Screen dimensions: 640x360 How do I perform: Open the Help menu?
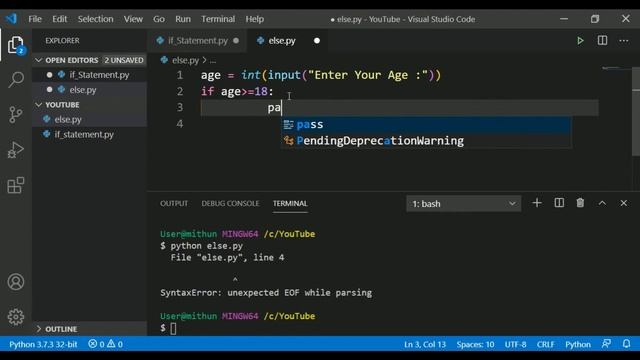tap(255, 19)
